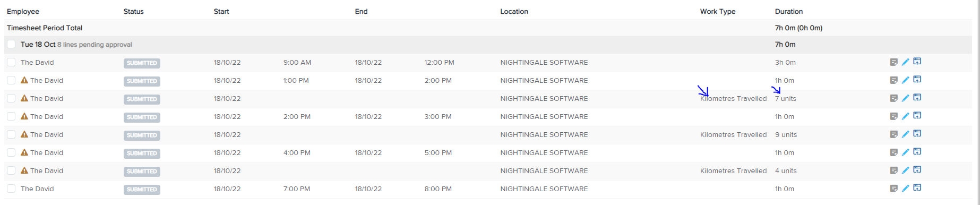Click the warning triangle on the 2:00 PM row

(24, 116)
